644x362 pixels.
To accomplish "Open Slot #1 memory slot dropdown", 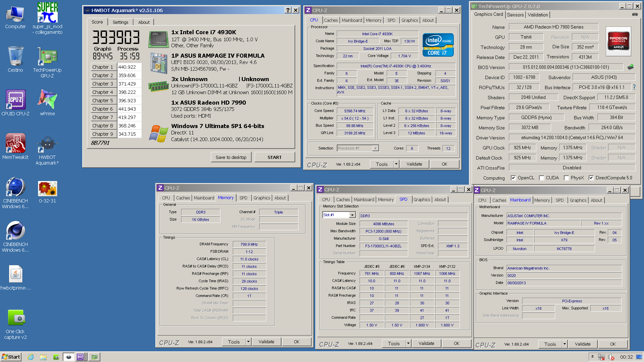I will [352, 215].
